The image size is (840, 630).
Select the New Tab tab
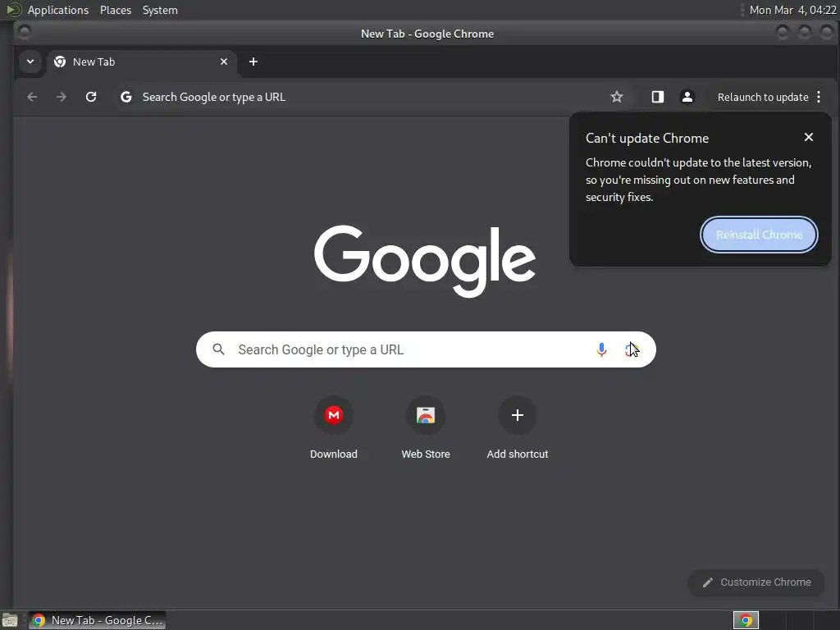(142, 62)
